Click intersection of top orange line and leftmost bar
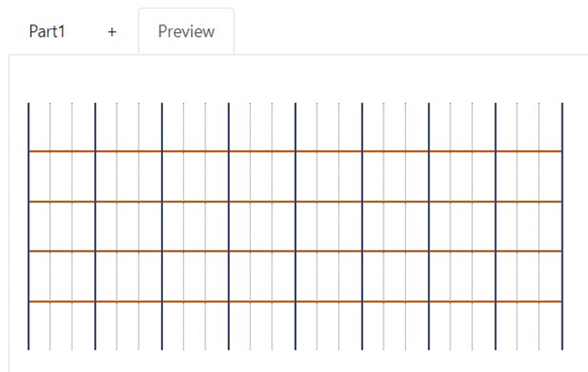This screenshot has height=372, width=588. [28, 152]
